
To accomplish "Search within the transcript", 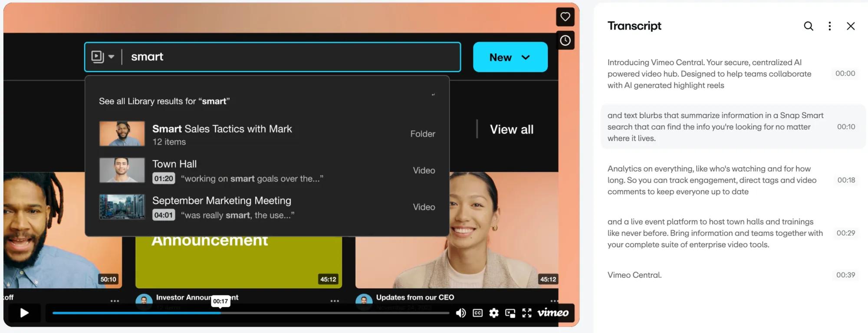I will (808, 26).
